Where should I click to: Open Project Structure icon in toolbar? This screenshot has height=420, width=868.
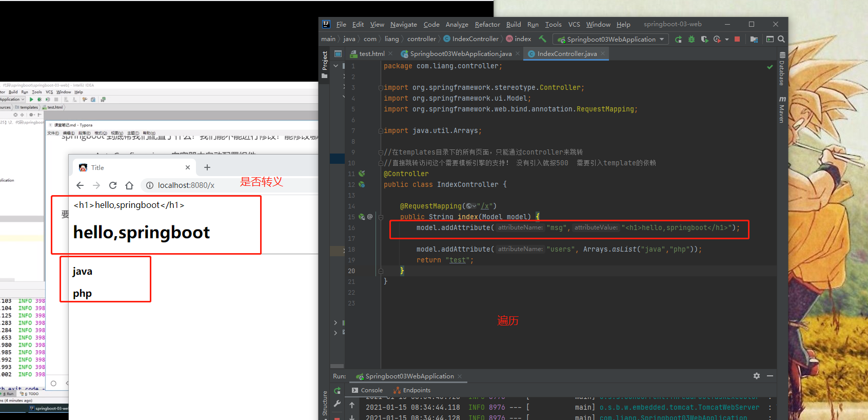point(754,39)
